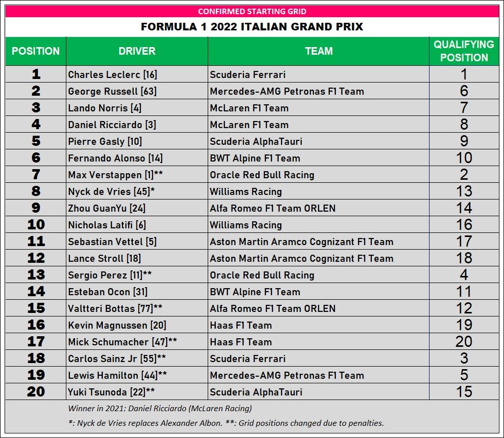Screen dimensions: 504x438
Task: Select the Charles Leclerc [16] driver cell
Action: pyautogui.click(x=112, y=74)
